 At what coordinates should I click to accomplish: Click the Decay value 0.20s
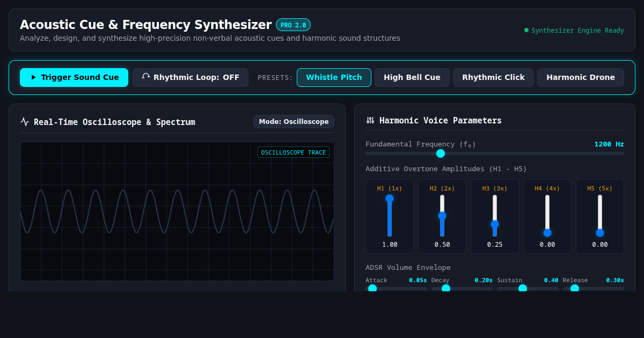484,280
